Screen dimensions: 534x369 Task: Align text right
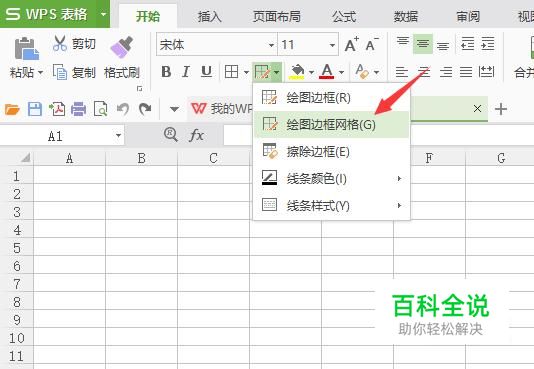(446, 72)
